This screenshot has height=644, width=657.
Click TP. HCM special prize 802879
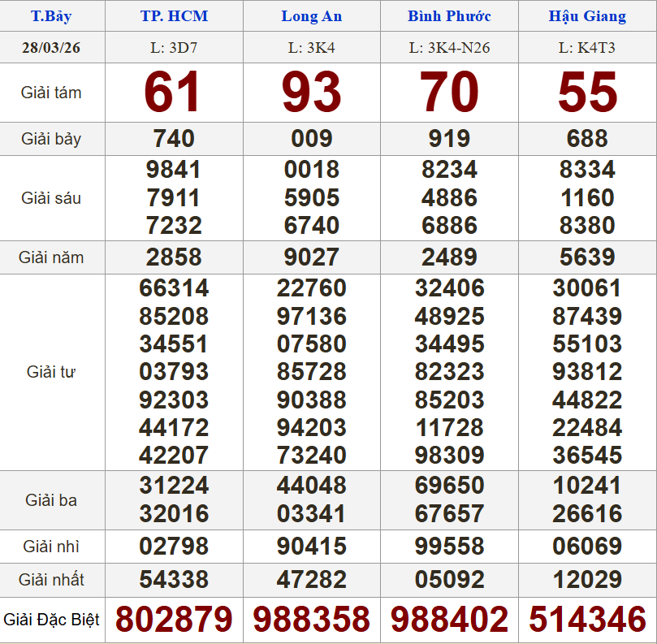point(174,620)
